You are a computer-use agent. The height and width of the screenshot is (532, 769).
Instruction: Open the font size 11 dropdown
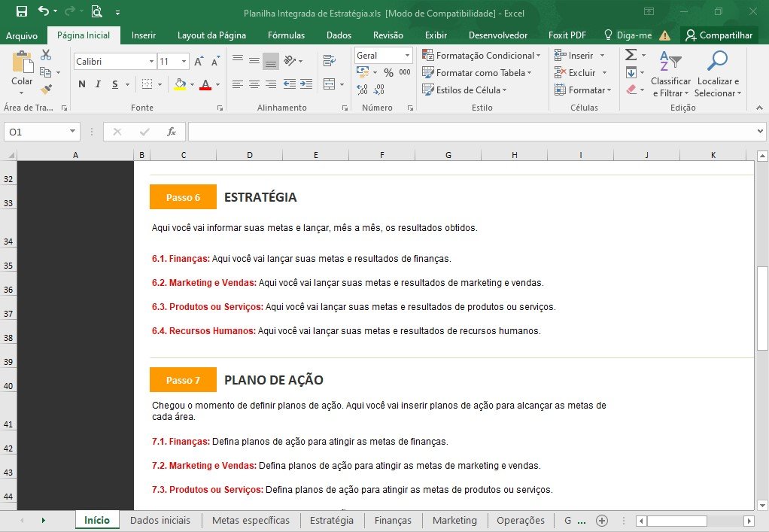184,61
